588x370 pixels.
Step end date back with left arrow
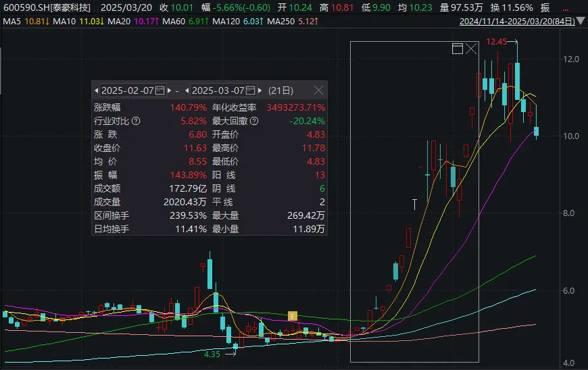[x=187, y=90]
